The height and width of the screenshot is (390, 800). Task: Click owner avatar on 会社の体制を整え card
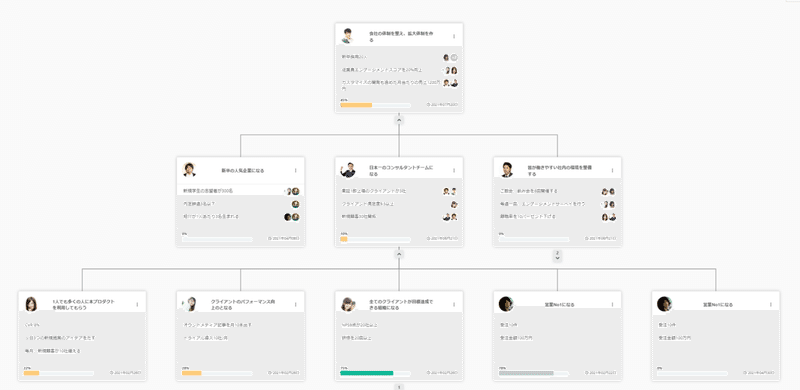tap(348, 36)
